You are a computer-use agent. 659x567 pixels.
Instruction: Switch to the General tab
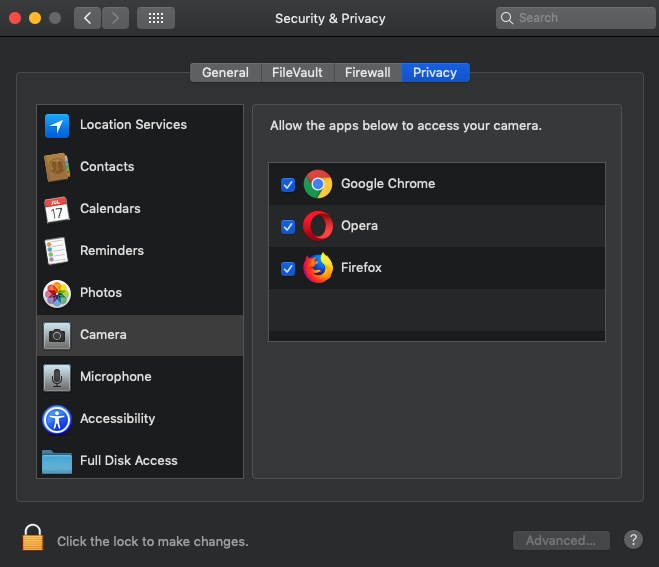tap(226, 73)
